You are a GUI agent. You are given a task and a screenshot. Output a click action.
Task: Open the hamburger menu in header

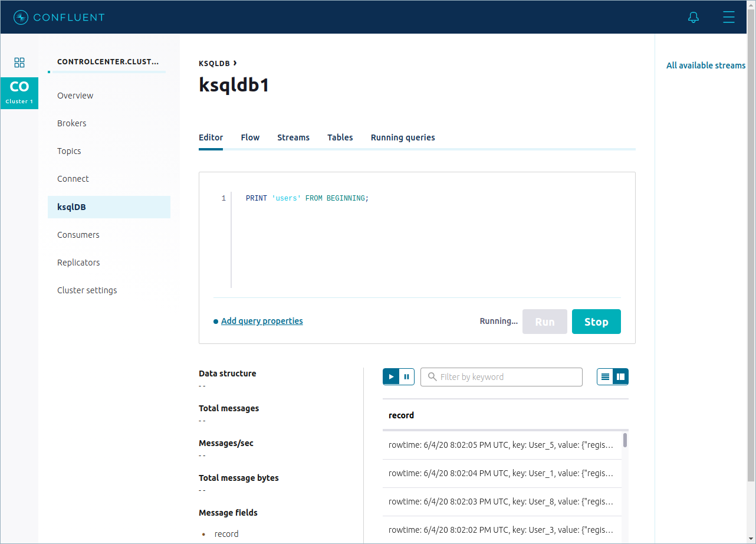(x=729, y=17)
